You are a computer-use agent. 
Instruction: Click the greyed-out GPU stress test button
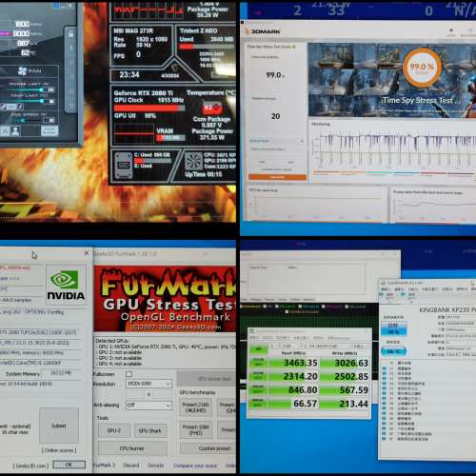(x=207, y=379)
